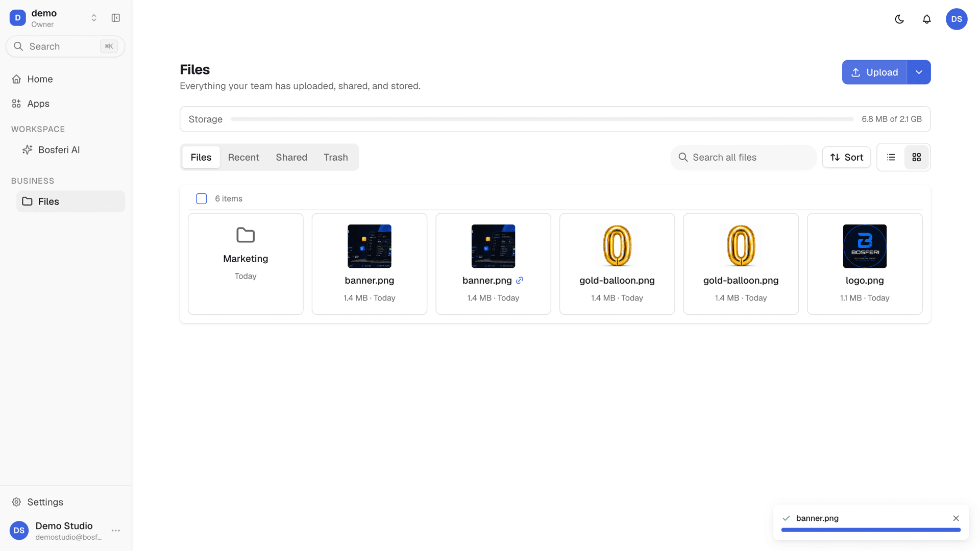Click the blue D workspace badge
980x551 pixels.
coord(18,18)
